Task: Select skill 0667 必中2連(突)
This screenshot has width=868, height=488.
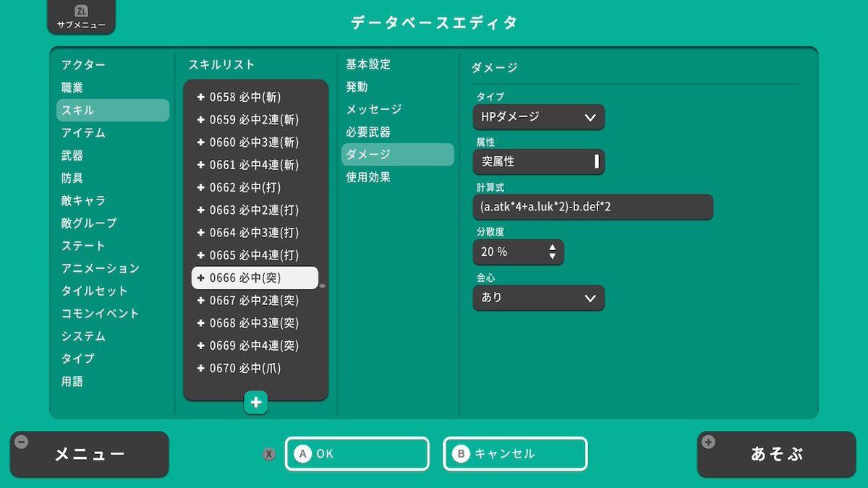Action: 255,300
